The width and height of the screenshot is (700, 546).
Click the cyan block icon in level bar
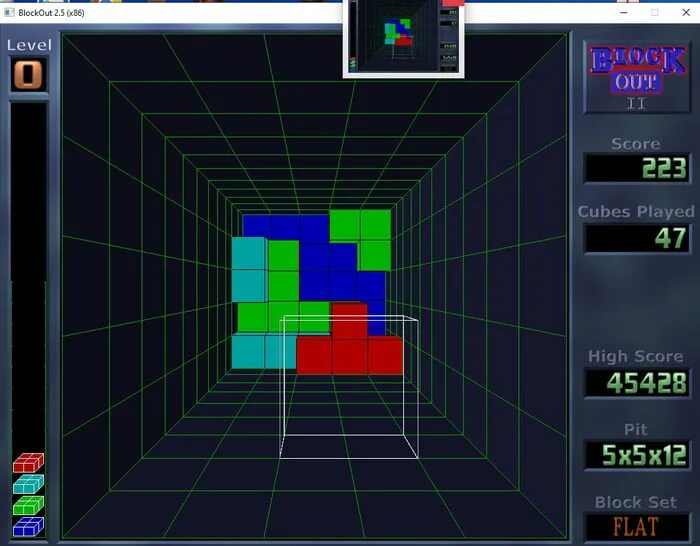click(x=28, y=484)
